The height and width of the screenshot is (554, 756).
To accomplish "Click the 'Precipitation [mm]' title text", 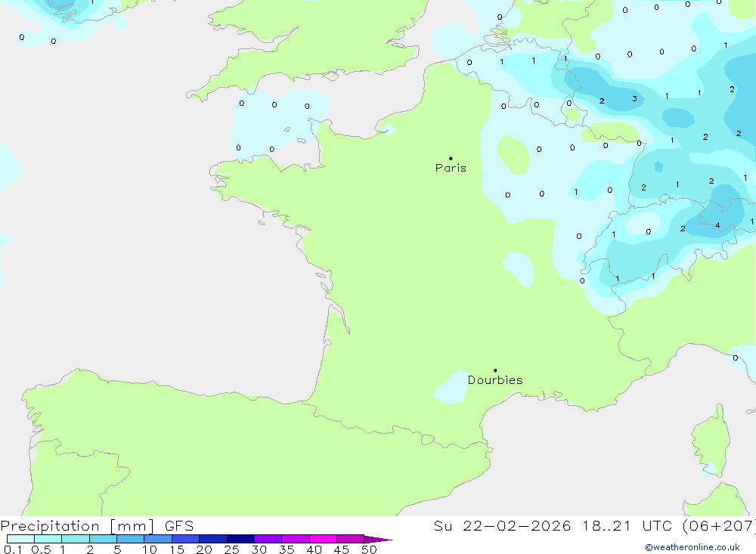I will [x=77, y=525].
